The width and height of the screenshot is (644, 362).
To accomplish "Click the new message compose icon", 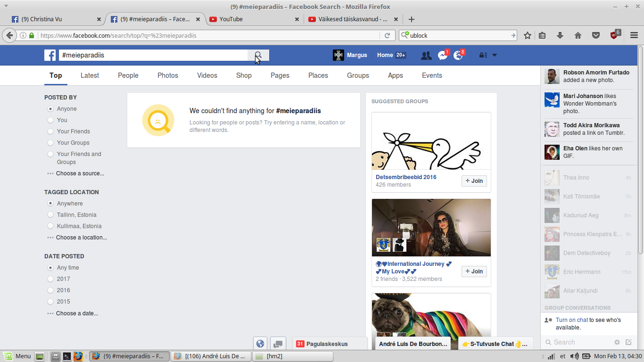I will point(628,342).
